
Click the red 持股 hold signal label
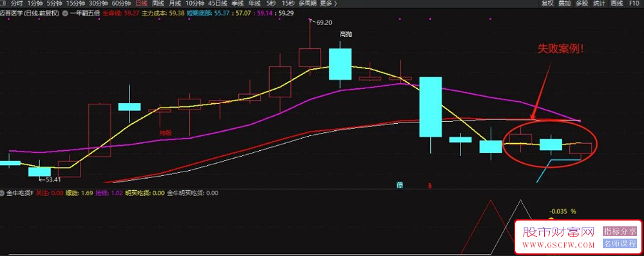[x=166, y=133]
